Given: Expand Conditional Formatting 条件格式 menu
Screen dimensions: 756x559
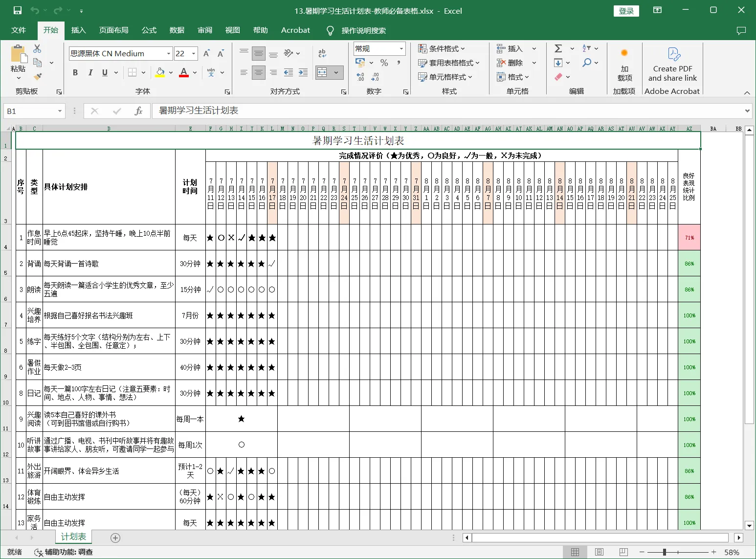Looking at the screenshot, I should coord(442,48).
